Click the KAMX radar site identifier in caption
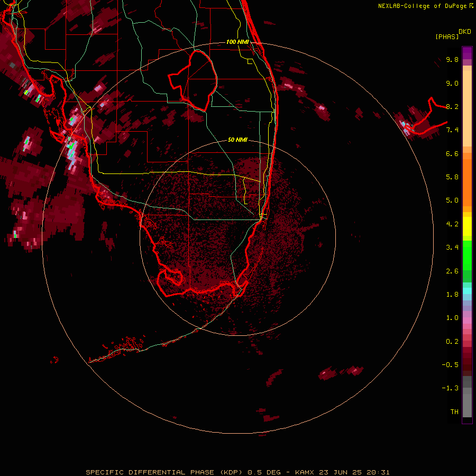476x476 pixels. tap(305, 472)
